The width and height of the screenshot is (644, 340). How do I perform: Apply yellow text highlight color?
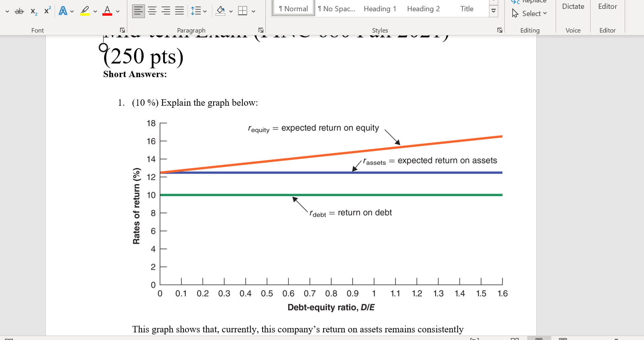(x=85, y=11)
